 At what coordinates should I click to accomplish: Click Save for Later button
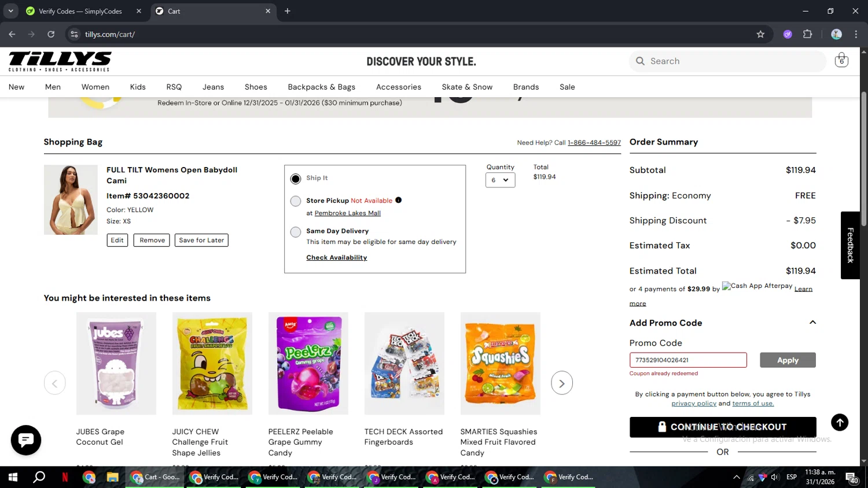201,240
